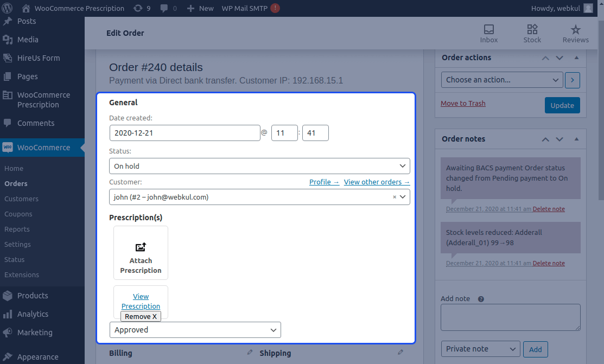Click the Appearance brush icon
The image size is (604, 364).
coord(8,357)
